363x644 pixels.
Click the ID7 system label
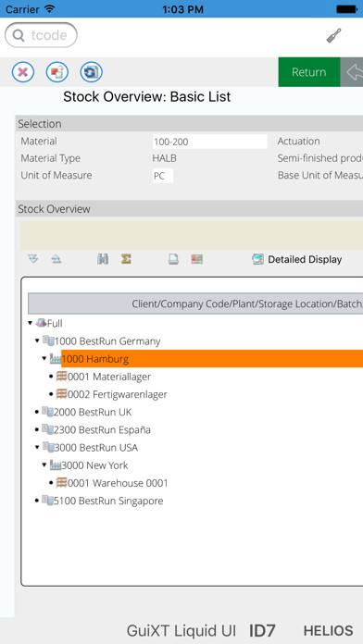(262, 631)
